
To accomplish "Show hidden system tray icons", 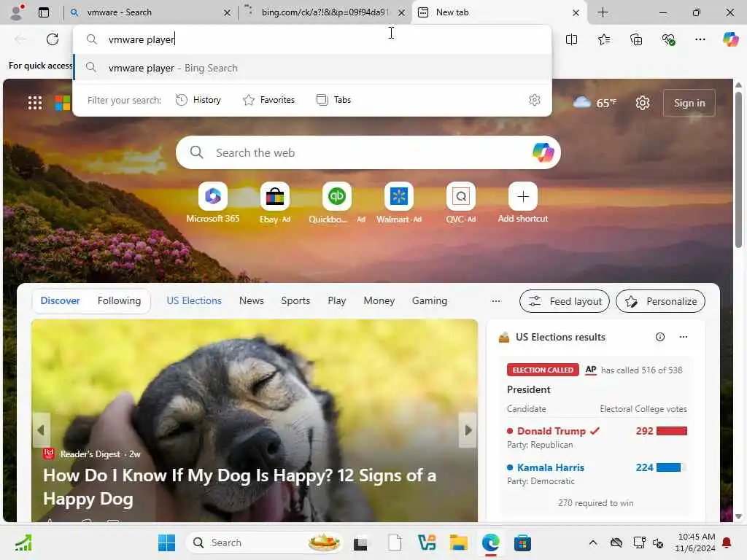I will point(592,542).
